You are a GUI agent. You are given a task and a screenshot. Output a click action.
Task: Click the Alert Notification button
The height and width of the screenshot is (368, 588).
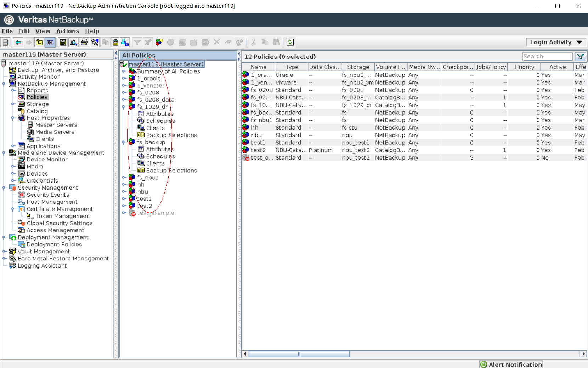point(511,364)
